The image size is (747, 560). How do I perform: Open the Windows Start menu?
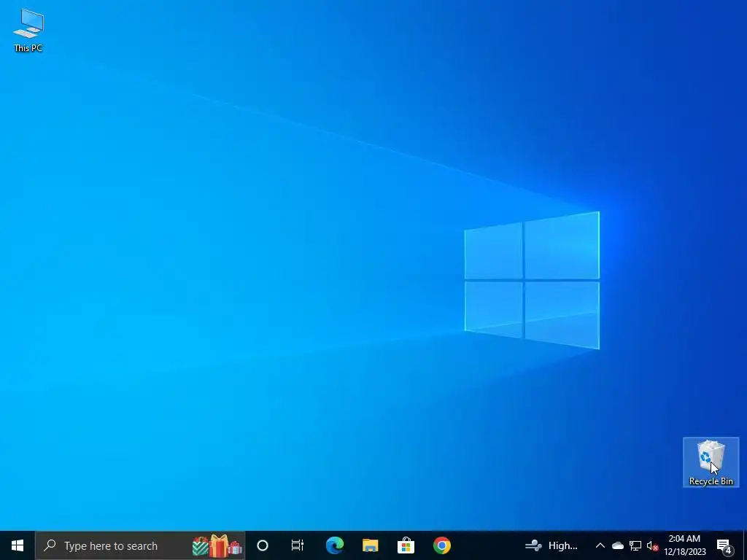click(18, 545)
